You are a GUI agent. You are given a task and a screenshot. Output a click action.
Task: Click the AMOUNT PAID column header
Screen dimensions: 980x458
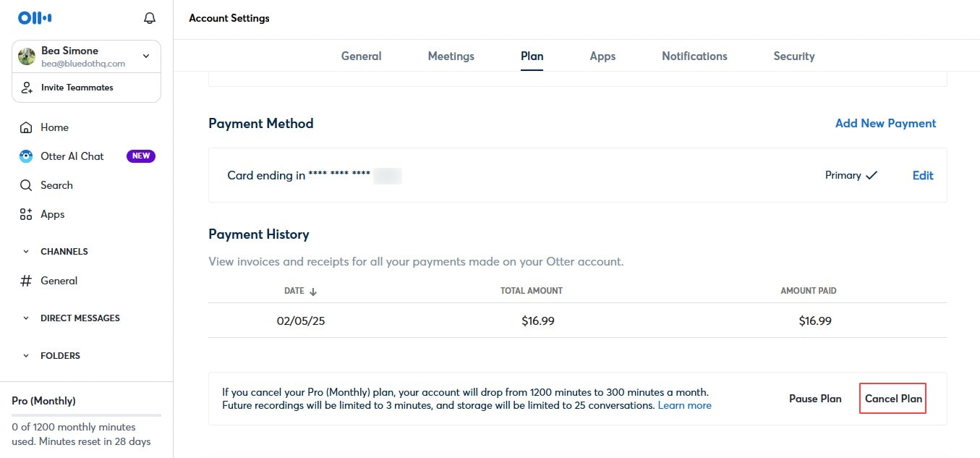tap(809, 291)
